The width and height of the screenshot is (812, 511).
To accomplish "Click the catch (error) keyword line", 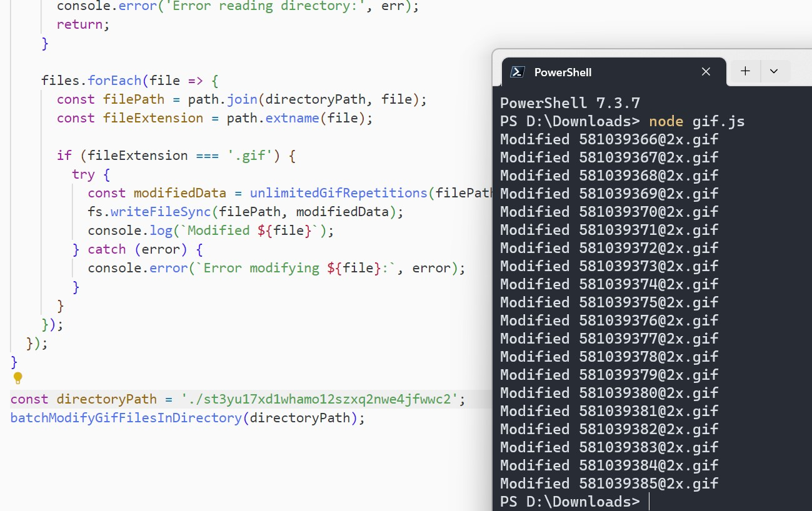I will (138, 249).
